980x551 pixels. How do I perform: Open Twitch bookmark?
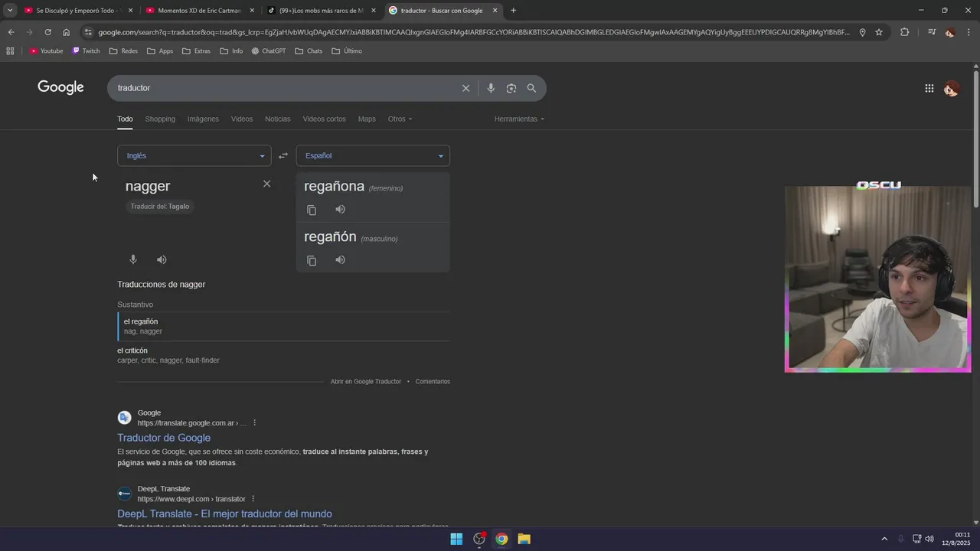(x=86, y=51)
